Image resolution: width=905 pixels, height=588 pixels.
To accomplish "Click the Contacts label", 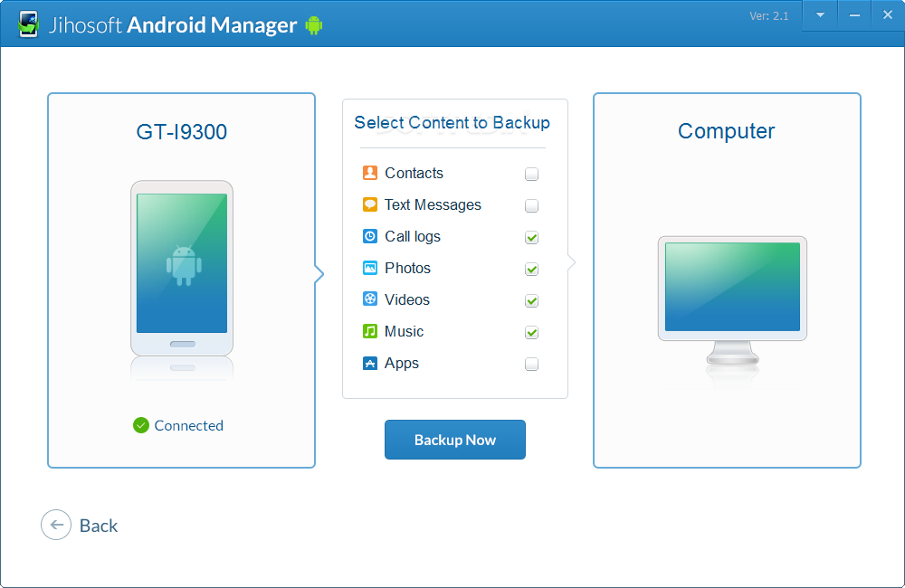I will [x=414, y=173].
